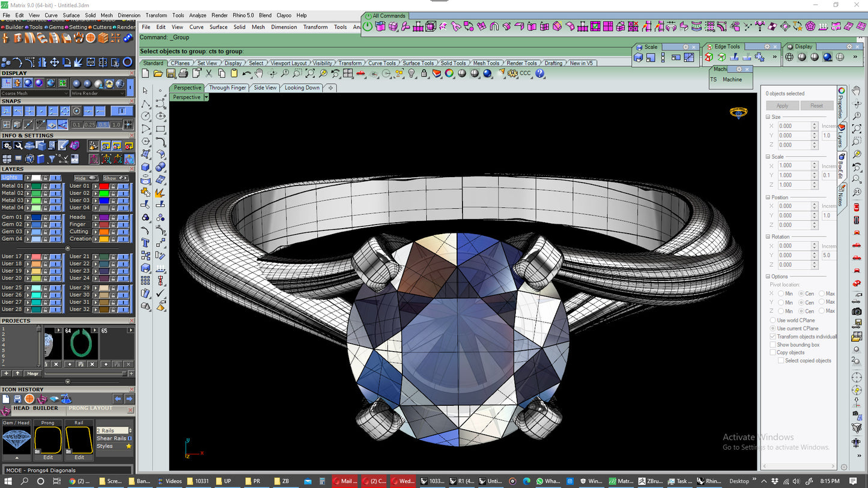Image resolution: width=868 pixels, height=488 pixels.
Task: Click the Cut scissors icon
Action: coord(208,73)
